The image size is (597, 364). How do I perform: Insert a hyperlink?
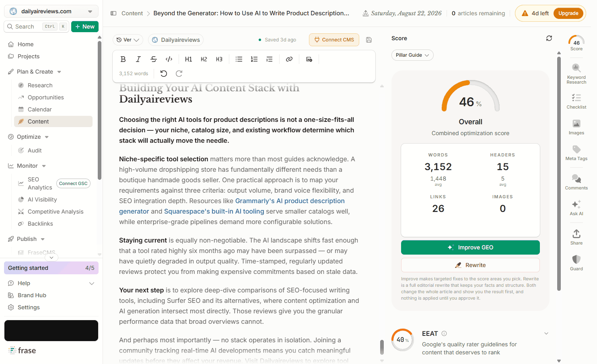289,59
